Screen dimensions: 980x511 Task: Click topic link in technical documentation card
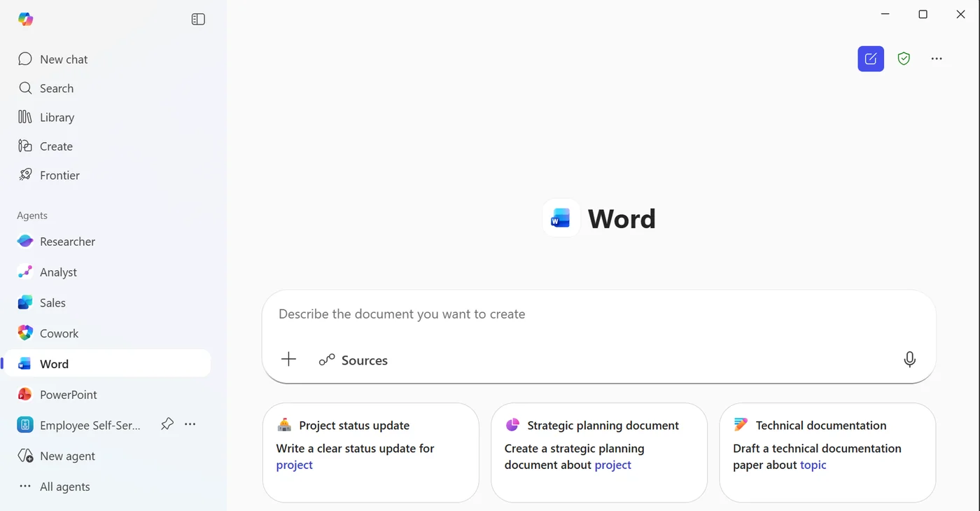click(x=813, y=465)
